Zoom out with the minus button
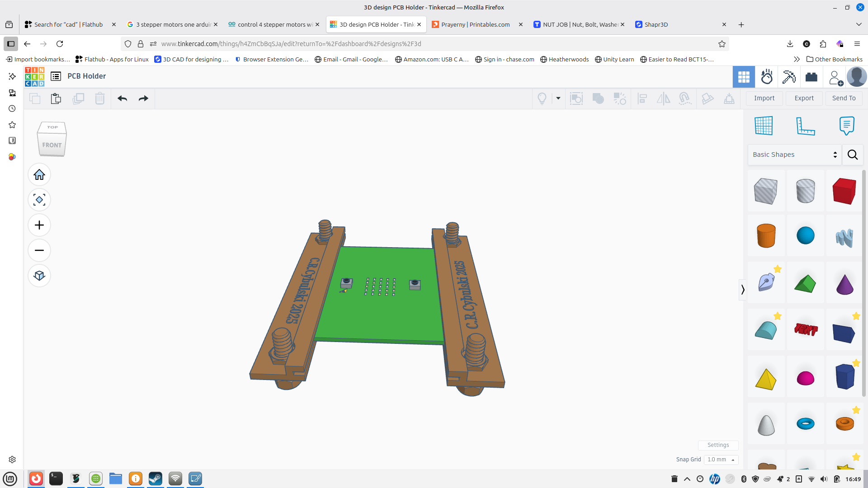The height and width of the screenshot is (488, 868). [39, 250]
